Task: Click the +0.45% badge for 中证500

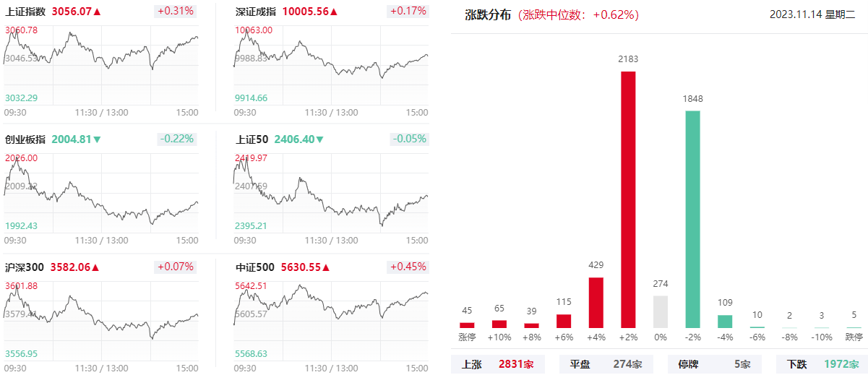Action: click(408, 267)
